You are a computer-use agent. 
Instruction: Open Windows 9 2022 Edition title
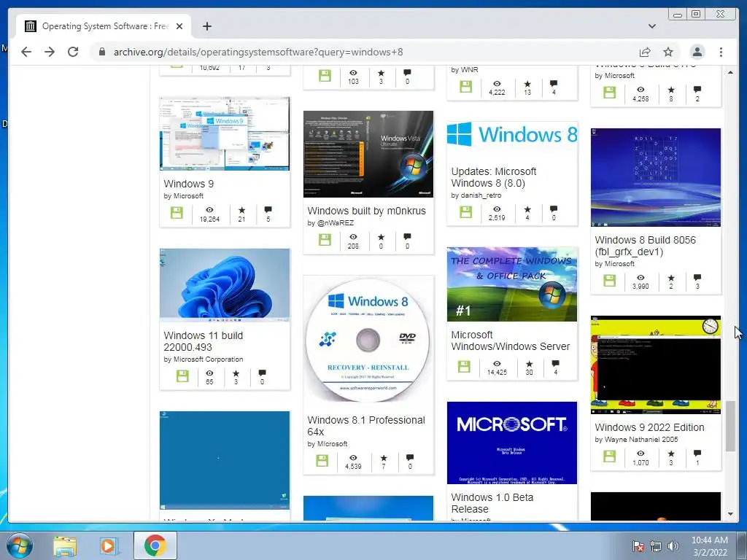point(649,427)
